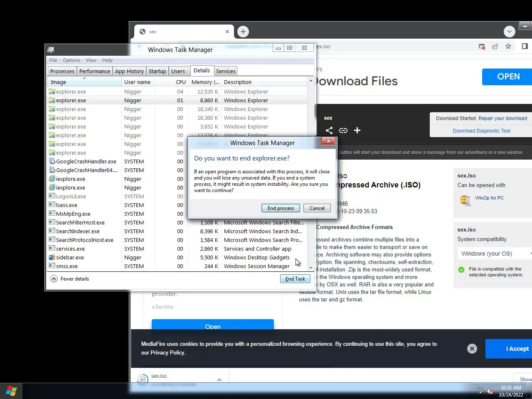532x399 pixels.
Task: Dismiss the cookie notice with X icon
Action: tap(472, 349)
